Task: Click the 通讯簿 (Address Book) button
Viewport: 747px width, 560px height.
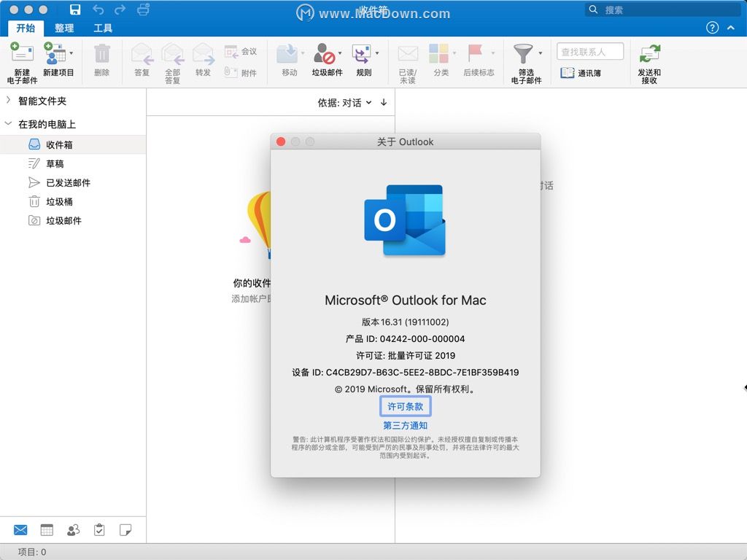Action: 581,73
